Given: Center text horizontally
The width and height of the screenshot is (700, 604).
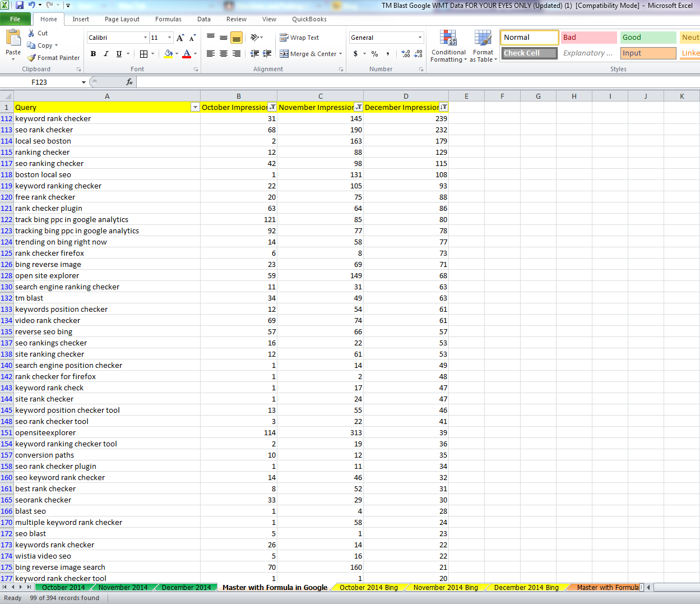Looking at the screenshot, I should [x=224, y=54].
